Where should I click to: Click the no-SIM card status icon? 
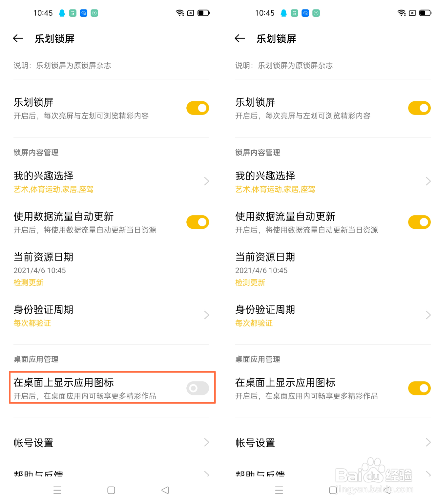191,13
